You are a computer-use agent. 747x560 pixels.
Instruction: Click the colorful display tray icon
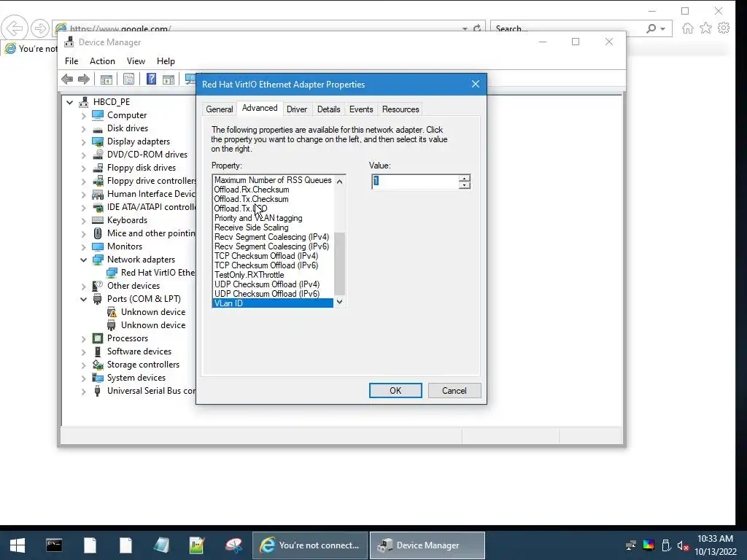coord(649,545)
